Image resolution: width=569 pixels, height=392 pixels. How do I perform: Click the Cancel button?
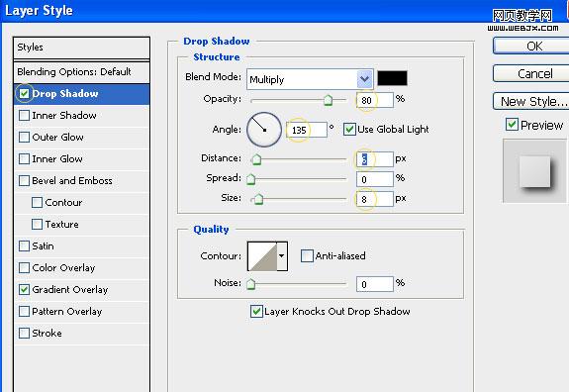(x=530, y=73)
